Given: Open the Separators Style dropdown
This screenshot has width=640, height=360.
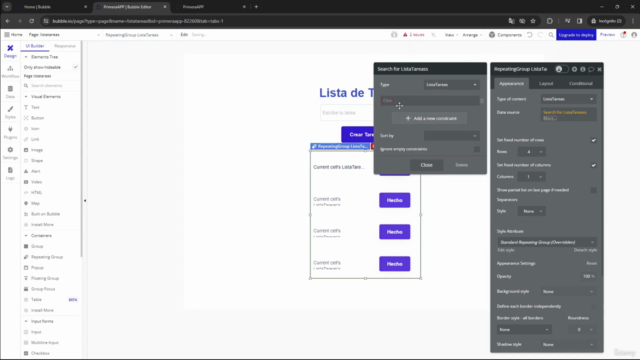Looking at the screenshot, I should 531,211.
